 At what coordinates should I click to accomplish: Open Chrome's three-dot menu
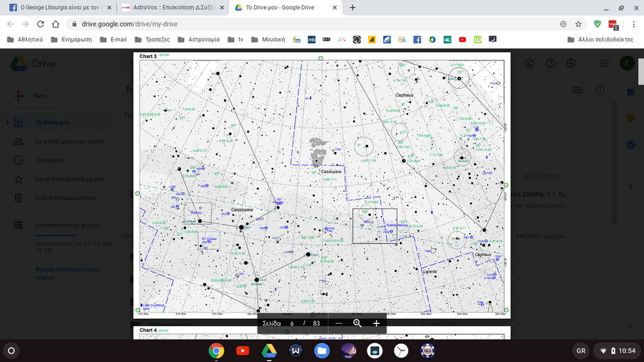click(x=634, y=24)
